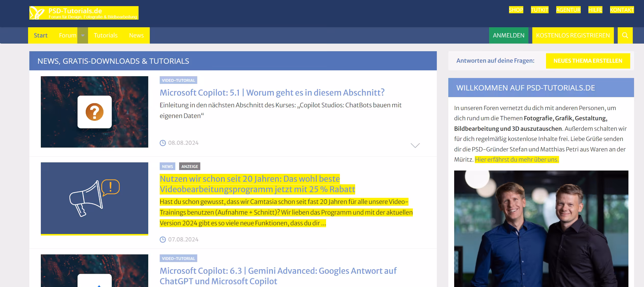The width and height of the screenshot is (644, 287).
Task: Click the ANMELDEN button
Action: tap(509, 35)
